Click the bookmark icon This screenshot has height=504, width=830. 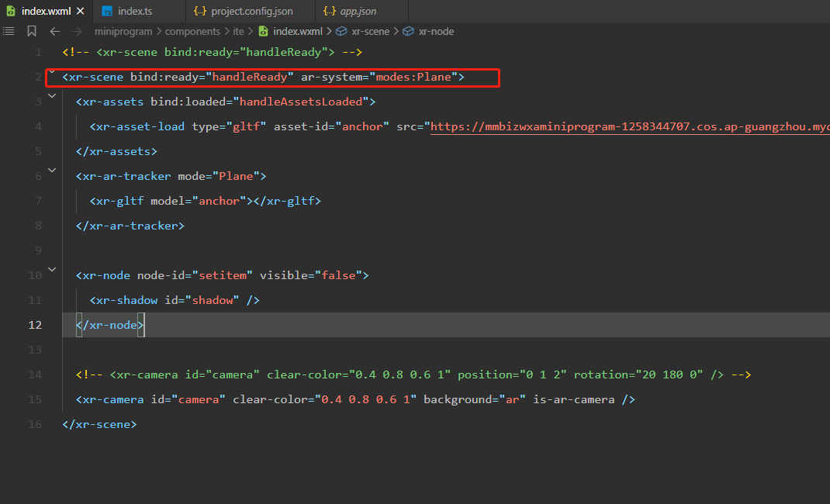click(x=32, y=31)
